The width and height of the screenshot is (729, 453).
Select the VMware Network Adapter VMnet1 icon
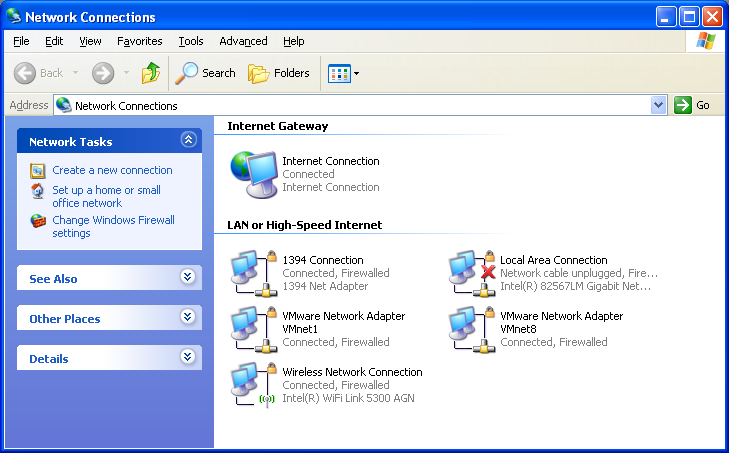click(x=254, y=329)
